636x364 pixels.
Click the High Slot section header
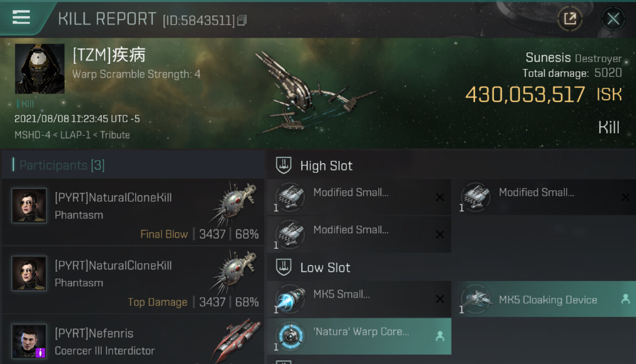coord(326,166)
